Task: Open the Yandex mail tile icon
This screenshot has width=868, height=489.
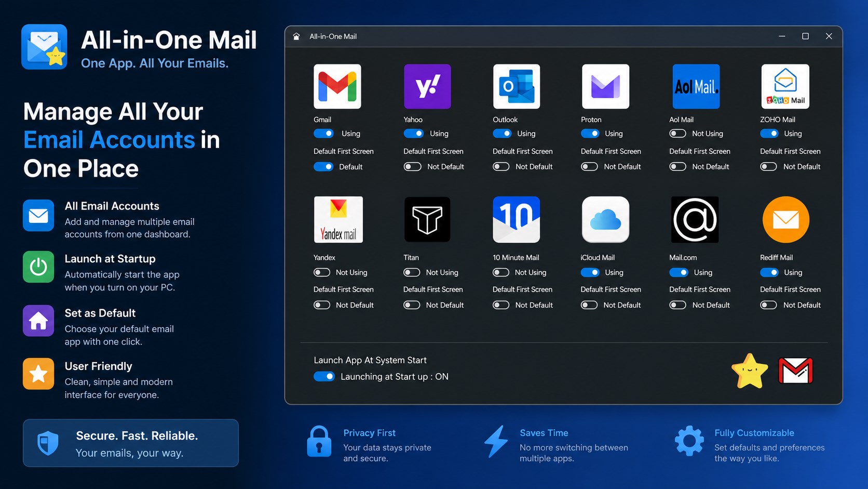Action: (x=338, y=219)
